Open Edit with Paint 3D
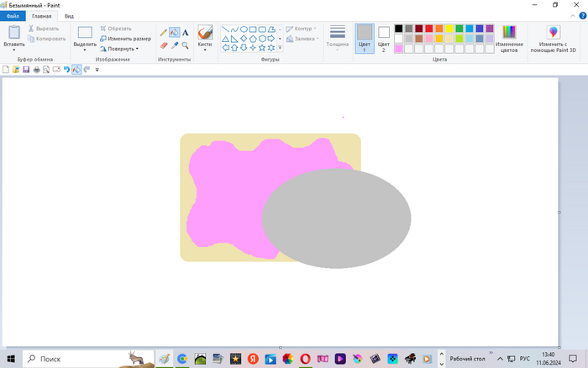The height and width of the screenshot is (368, 588). (554, 38)
